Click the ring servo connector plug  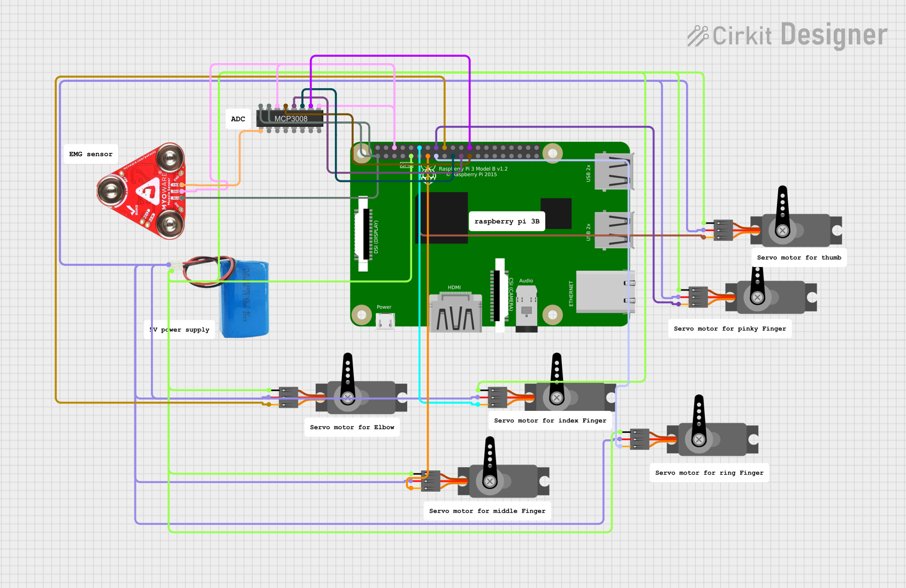[x=639, y=439]
